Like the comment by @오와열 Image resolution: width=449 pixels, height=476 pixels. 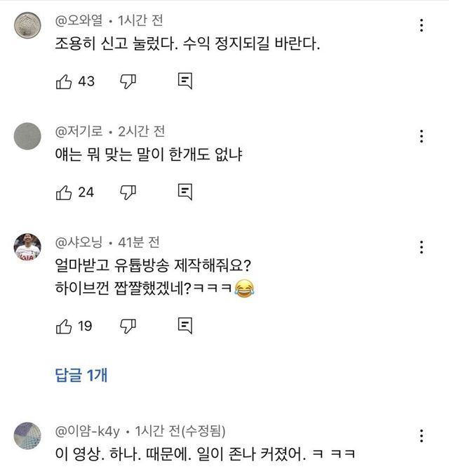(x=64, y=81)
